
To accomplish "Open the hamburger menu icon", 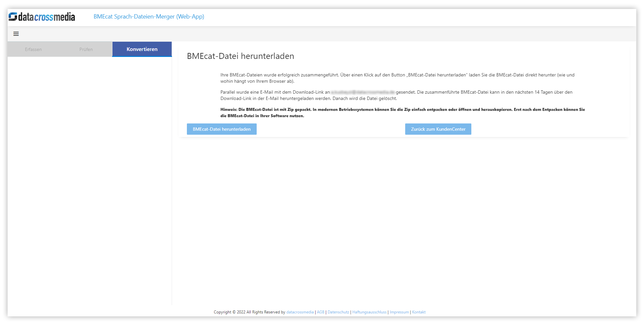I will tap(16, 34).
